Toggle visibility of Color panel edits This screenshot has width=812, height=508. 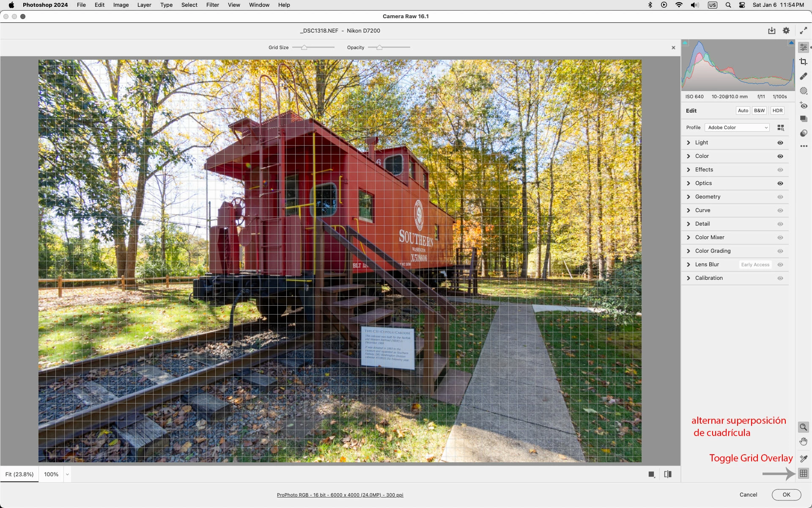(780, 156)
